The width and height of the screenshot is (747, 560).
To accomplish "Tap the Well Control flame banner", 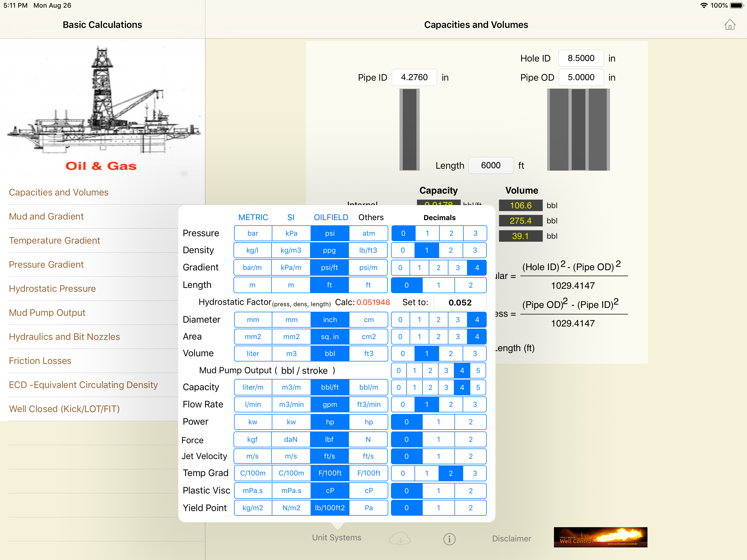I will (600, 537).
